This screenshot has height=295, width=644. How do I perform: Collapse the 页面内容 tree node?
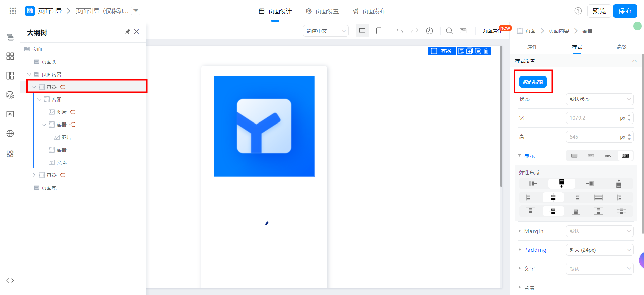(x=29, y=74)
